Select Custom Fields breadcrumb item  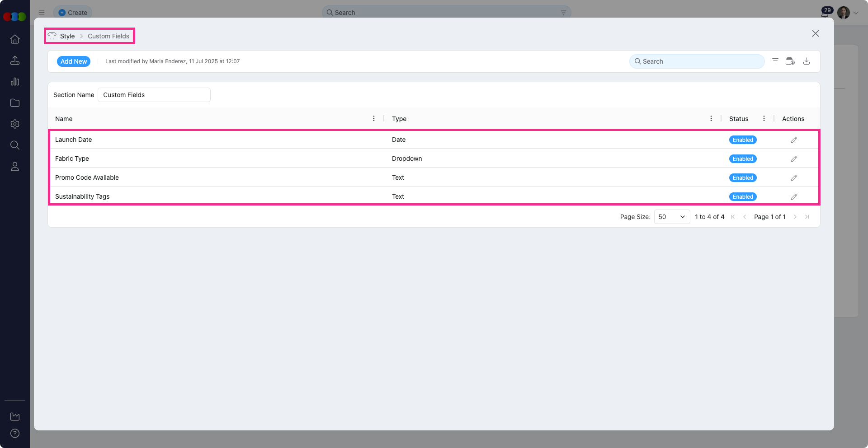(108, 36)
